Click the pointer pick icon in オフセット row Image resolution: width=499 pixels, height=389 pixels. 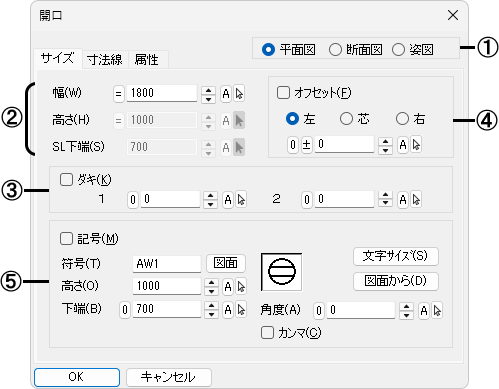pyautogui.click(x=416, y=145)
